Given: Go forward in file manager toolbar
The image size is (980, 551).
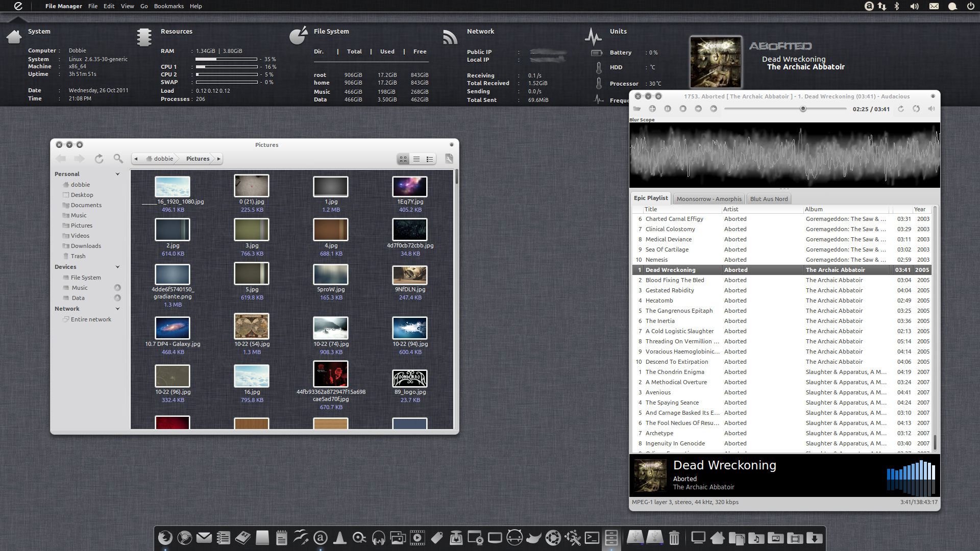Looking at the screenshot, I should pos(79,159).
